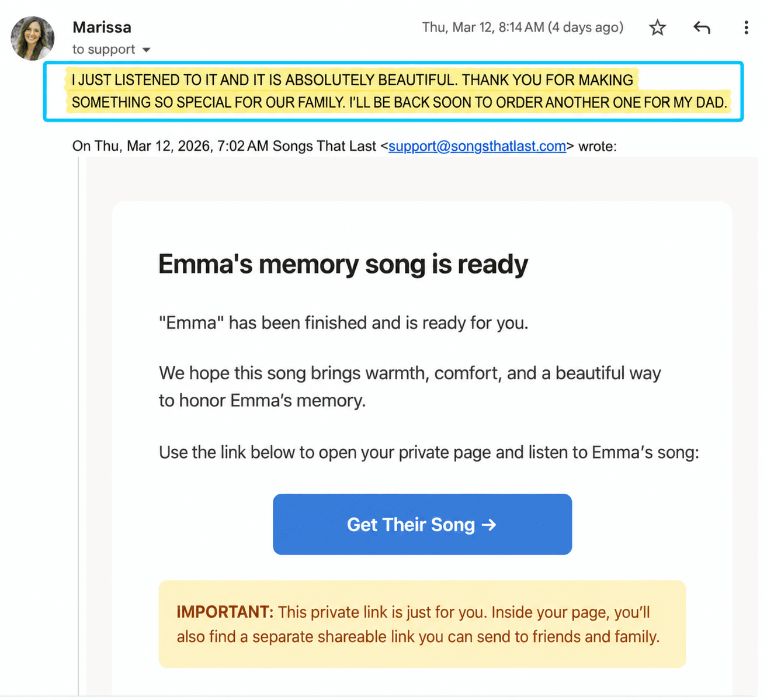The height and width of the screenshot is (700, 767).
Task: Click sender name Marissa
Action: point(102,27)
